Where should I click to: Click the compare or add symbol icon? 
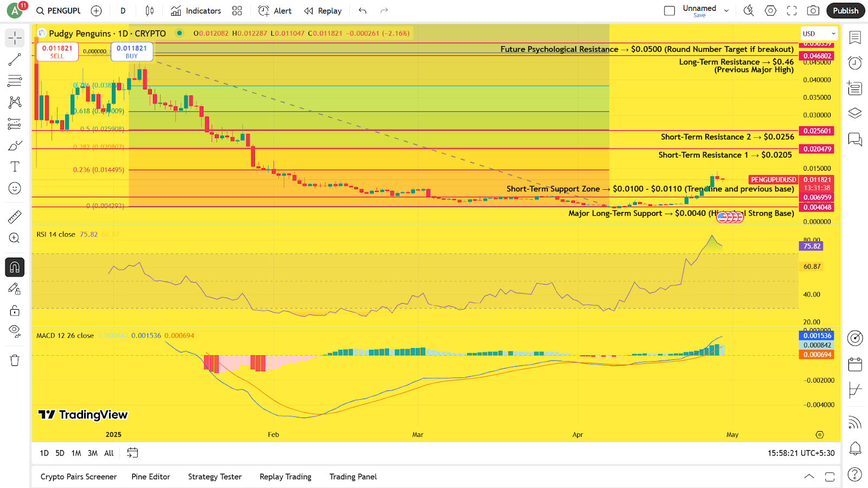tap(97, 11)
